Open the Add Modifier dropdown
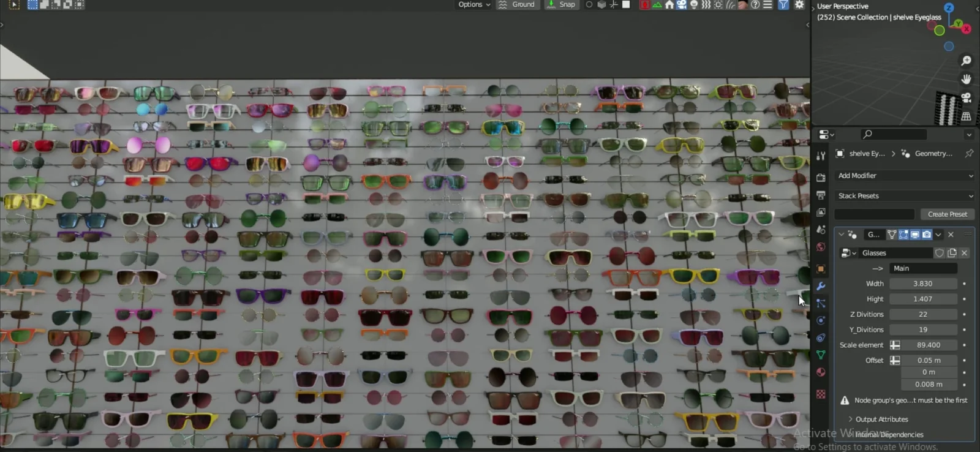 [x=905, y=176]
